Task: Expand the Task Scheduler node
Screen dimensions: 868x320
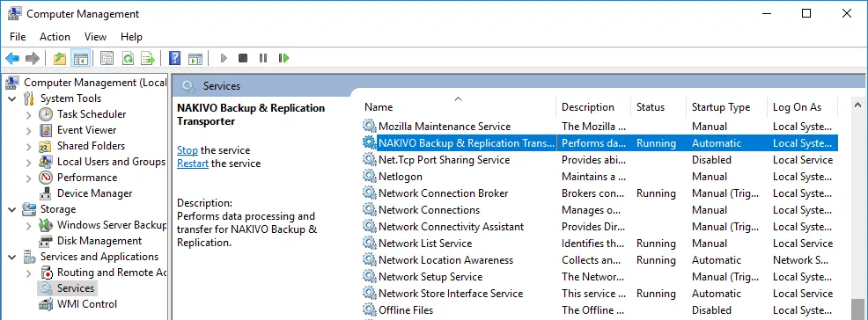Action: [x=29, y=115]
